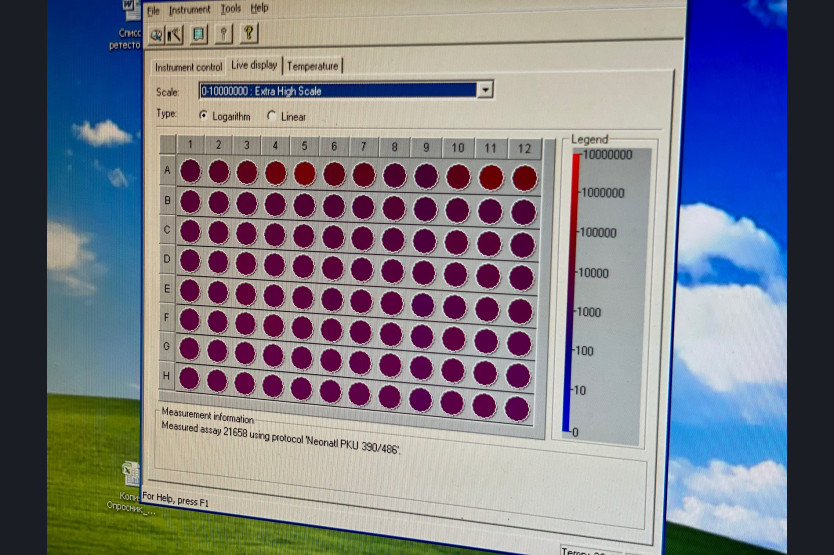Image resolution: width=834 pixels, height=555 pixels.
Task: Click plate column header 2
Action: (x=219, y=144)
